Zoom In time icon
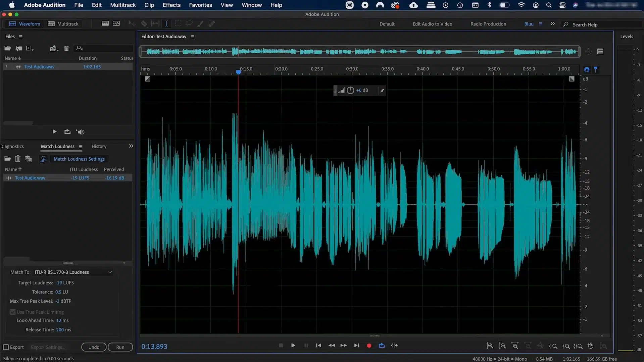Viewport: 644px width, 362px height. coord(515,346)
